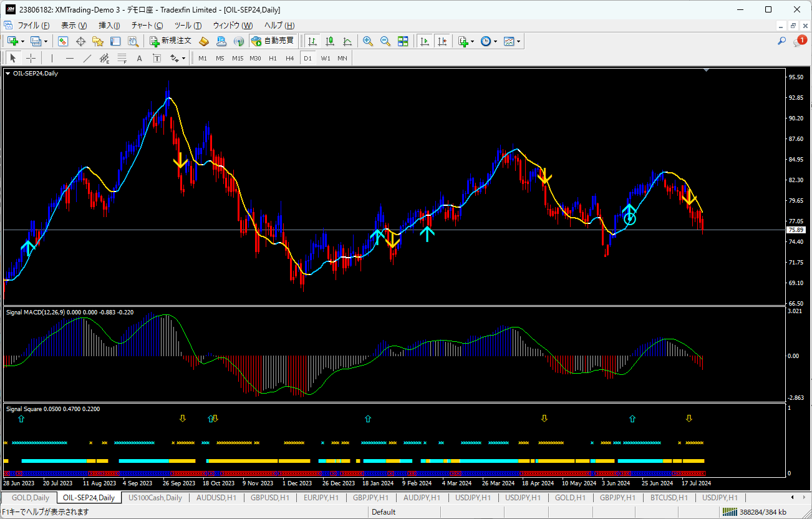Open the Templates dropdown arrow

pos(519,41)
